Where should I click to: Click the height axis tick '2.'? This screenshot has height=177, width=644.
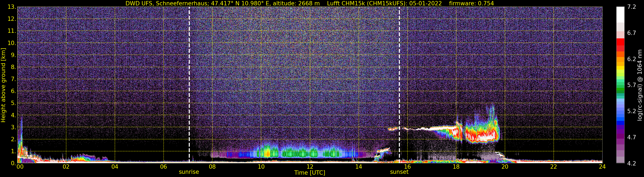coord(13,139)
